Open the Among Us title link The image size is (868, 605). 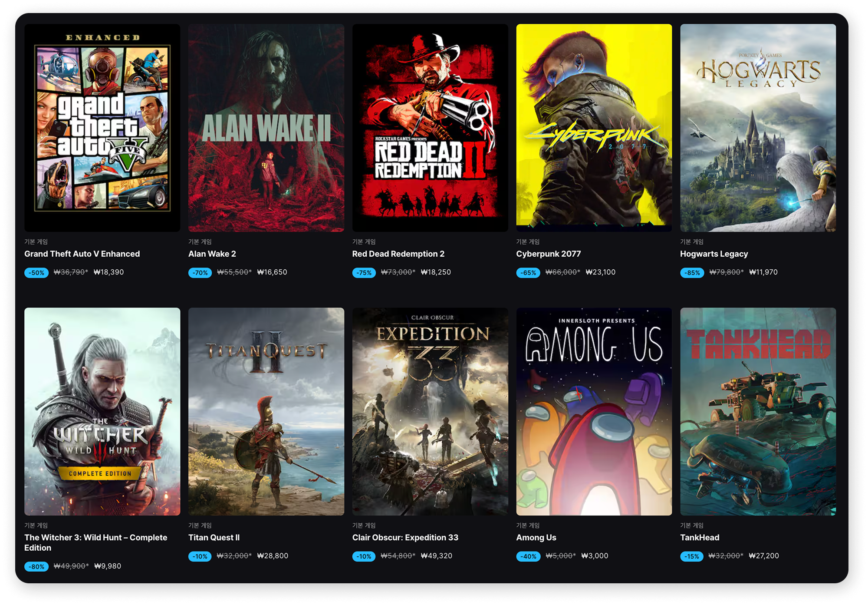coord(536,538)
